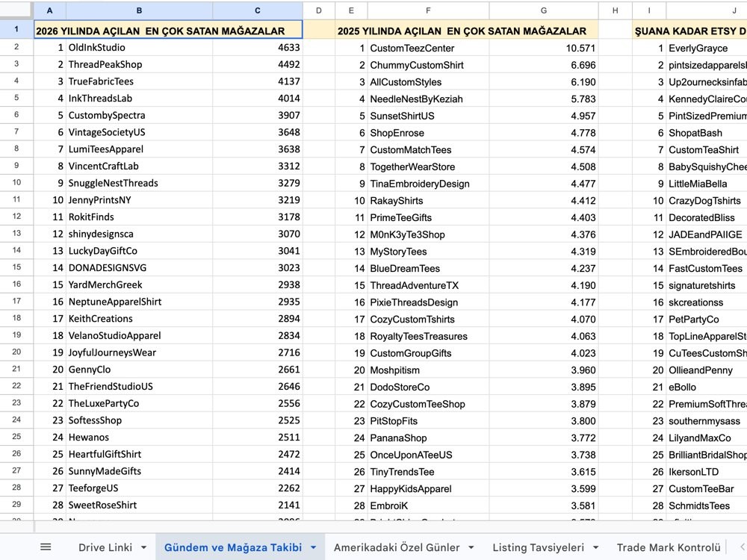The image size is (747, 560).
Task: Open the Gündem ve Mağaza Takibi tab dropdown arrow
Action: click(314, 547)
